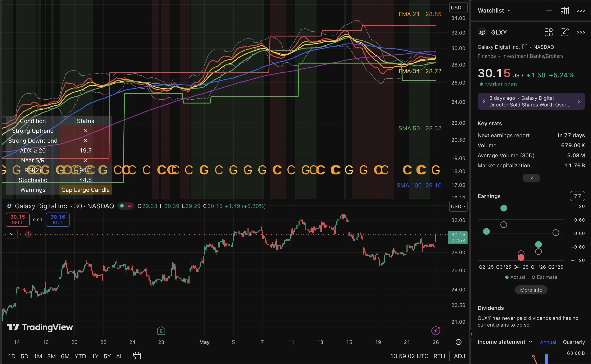Open the GLXY details more menu
Image resolution: width=591 pixels, height=364 pixels.
coord(580,32)
